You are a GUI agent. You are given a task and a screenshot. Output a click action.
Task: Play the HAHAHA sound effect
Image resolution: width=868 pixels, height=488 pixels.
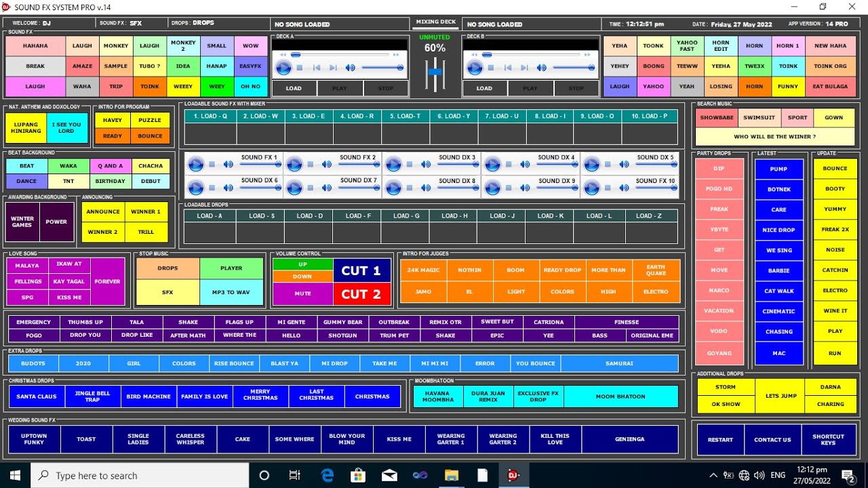(x=35, y=46)
